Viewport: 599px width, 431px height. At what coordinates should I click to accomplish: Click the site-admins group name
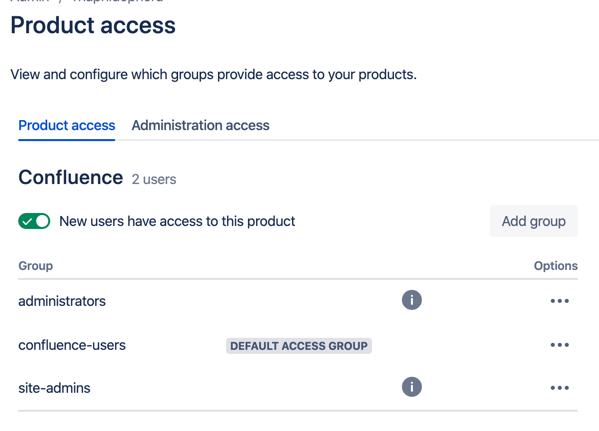click(54, 388)
